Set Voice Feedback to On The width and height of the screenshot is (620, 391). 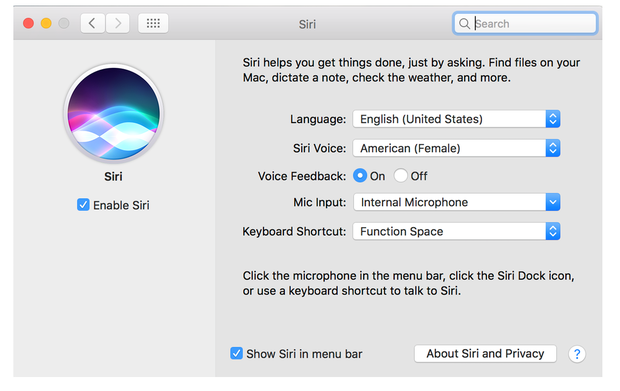click(x=360, y=176)
